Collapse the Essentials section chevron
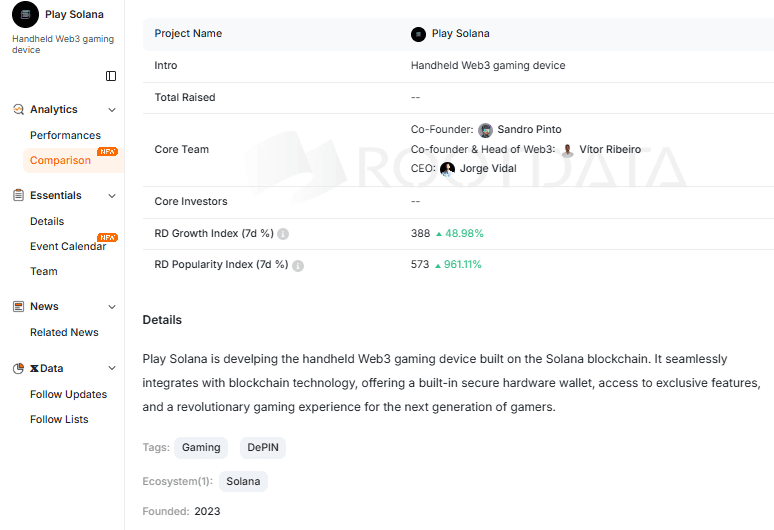Viewport: 774px width, 530px height. (x=112, y=196)
